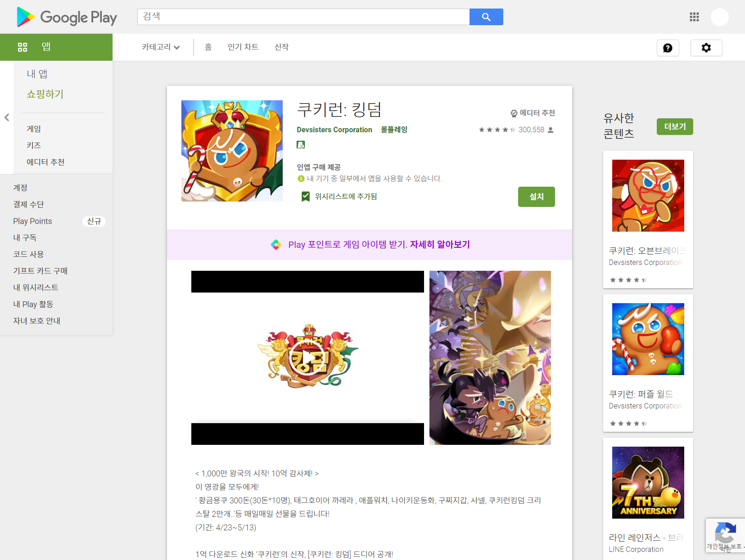Click the 자세히 알아보기 link in banner
Image resolution: width=745 pixels, height=560 pixels.
(x=440, y=245)
